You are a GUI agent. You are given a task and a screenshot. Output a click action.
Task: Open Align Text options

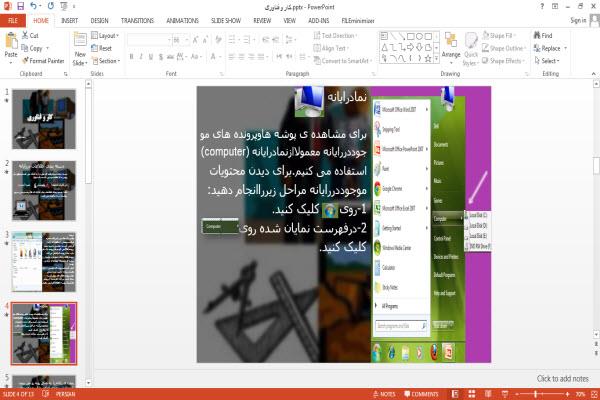[331, 48]
